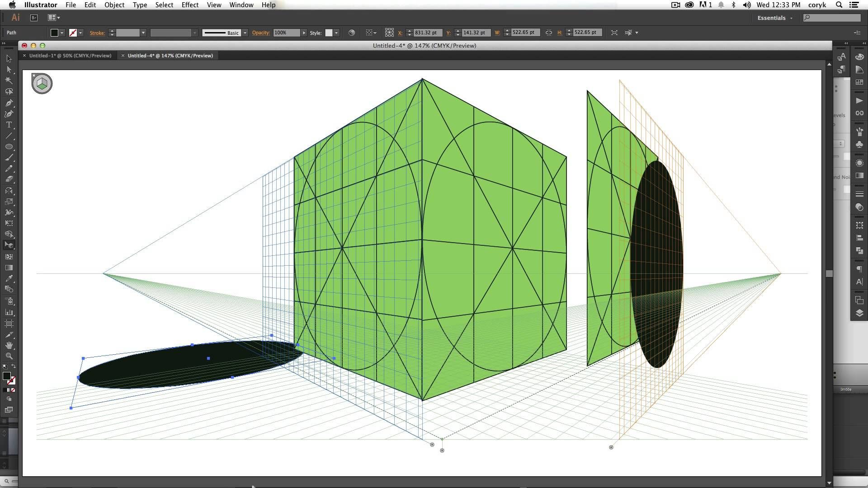Select the Ellipse shape tool
This screenshot has width=868, height=488.
click(x=9, y=147)
